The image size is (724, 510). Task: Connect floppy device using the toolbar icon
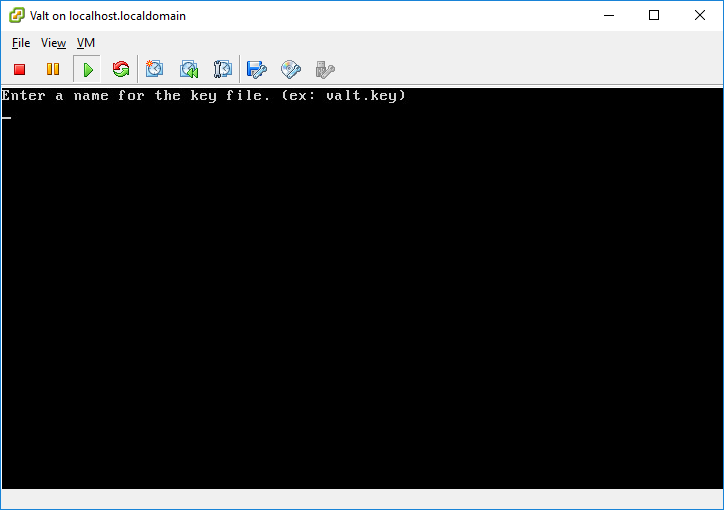point(257,70)
